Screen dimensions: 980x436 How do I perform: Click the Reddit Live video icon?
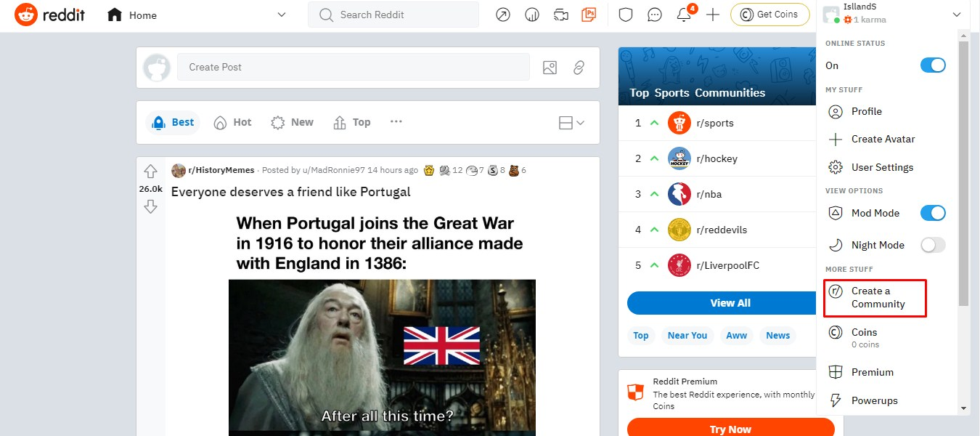coord(560,15)
